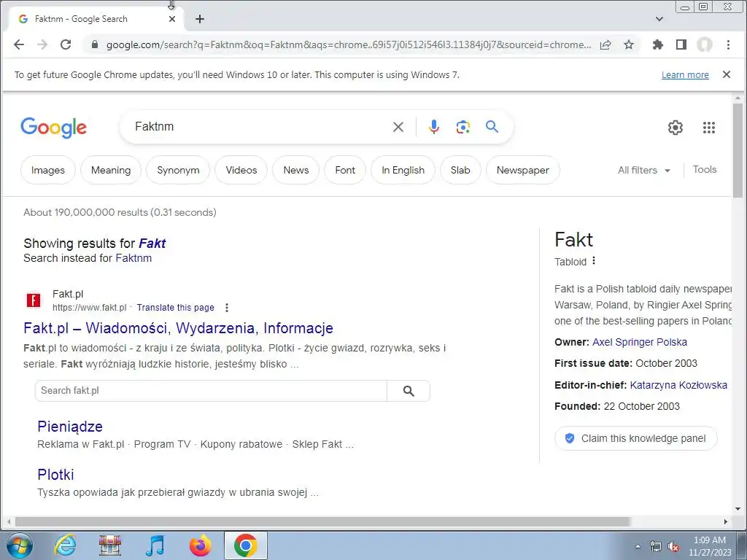Open the Windows Start button
Image resolution: width=747 pixels, height=560 pixels.
point(19,545)
